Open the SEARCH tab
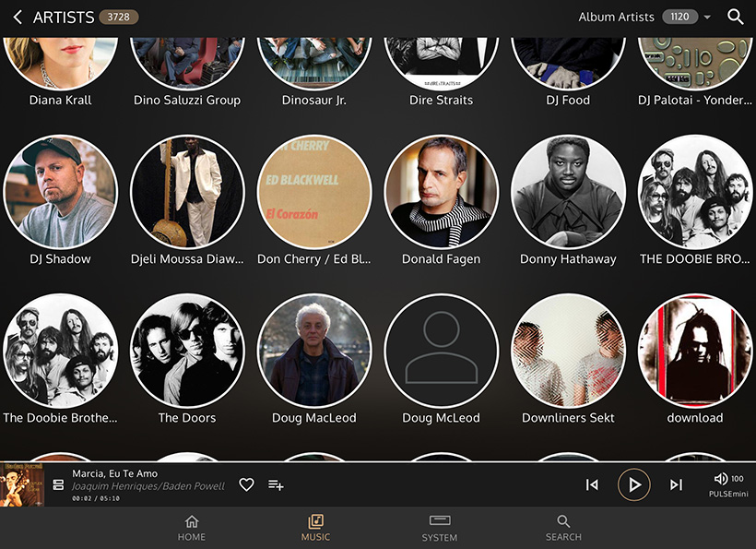756x549 pixels. coord(563,528)
